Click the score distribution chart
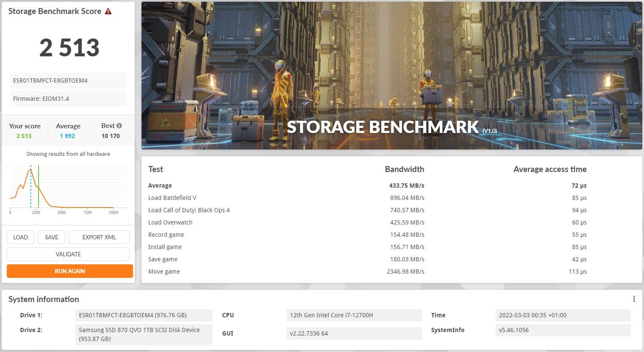The height and width of the screenshot is (352, 644). click(x=68, y=190)
